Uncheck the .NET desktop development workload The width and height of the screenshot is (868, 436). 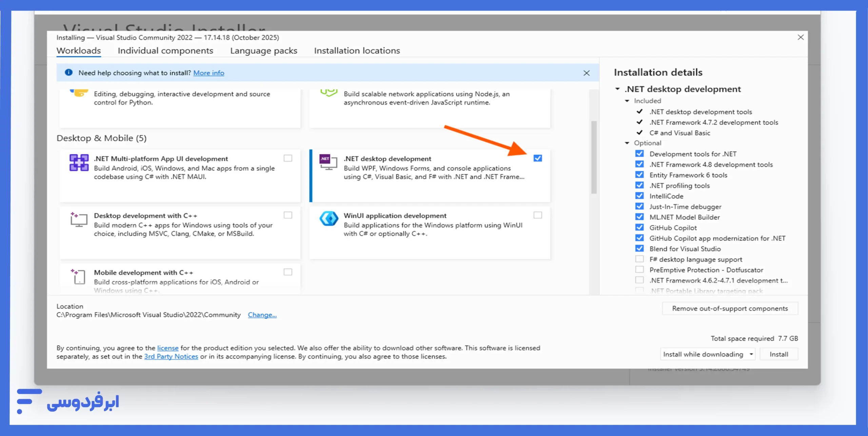point(537,158)
